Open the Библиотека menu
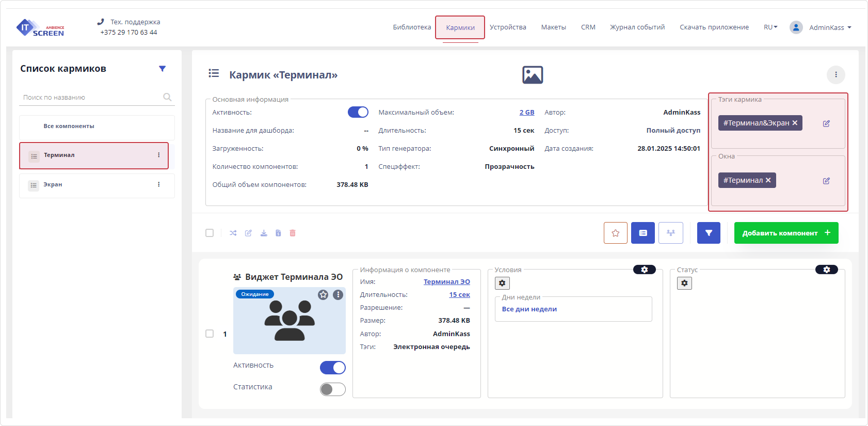This screenshot has width=868, height=426. [x=412, y=27]
